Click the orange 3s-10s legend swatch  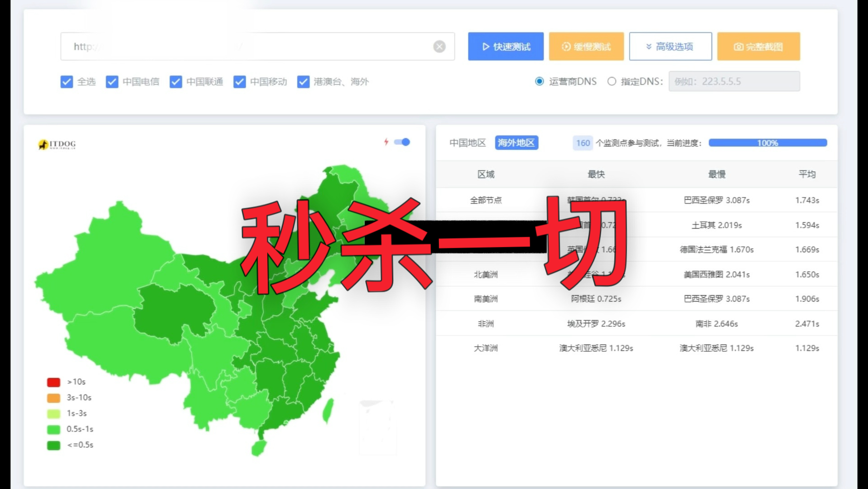tap(53, 398)
